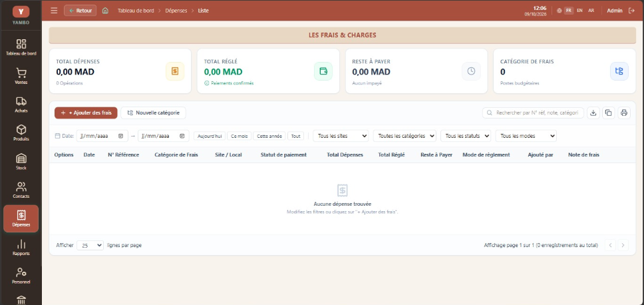Click empty-state receipt icon

point(343,190)
